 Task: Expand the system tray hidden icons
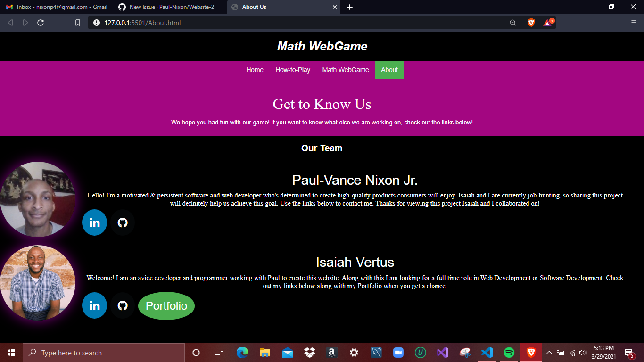coord(549,352)
